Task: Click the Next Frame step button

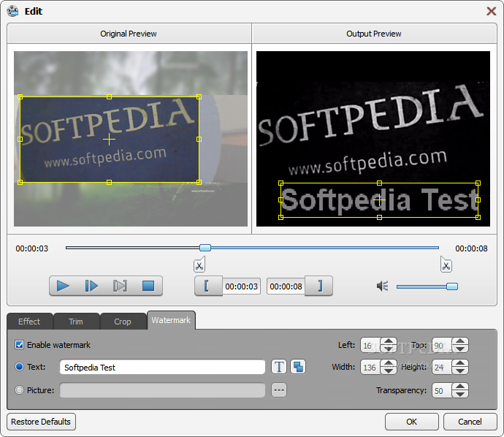Action: point(91,286)
